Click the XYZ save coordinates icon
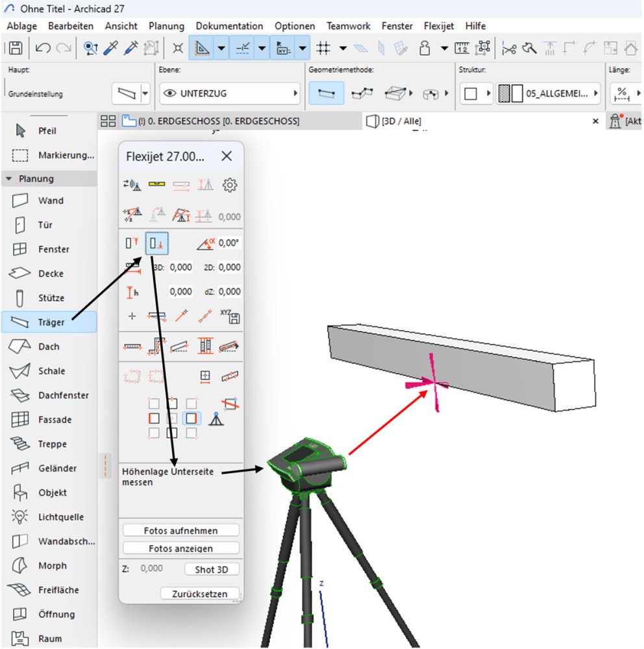Screen dimensions: 644x649 [x=230, y=317]
